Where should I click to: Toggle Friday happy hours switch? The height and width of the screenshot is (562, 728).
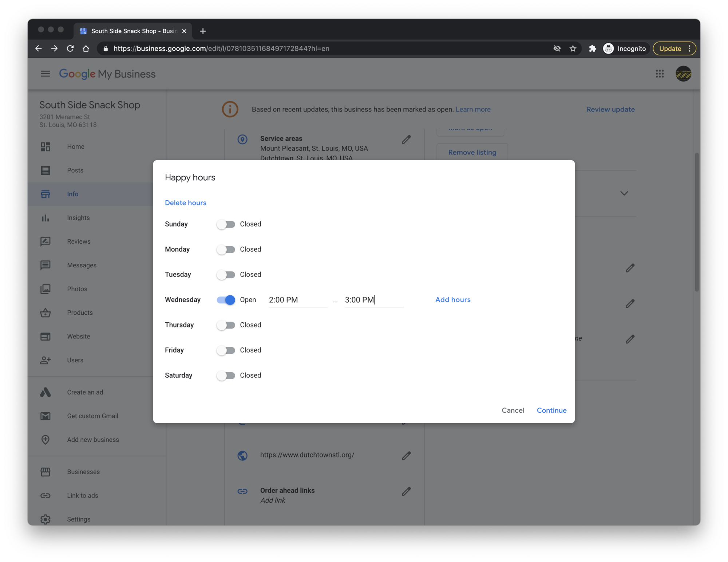[226, 350]
